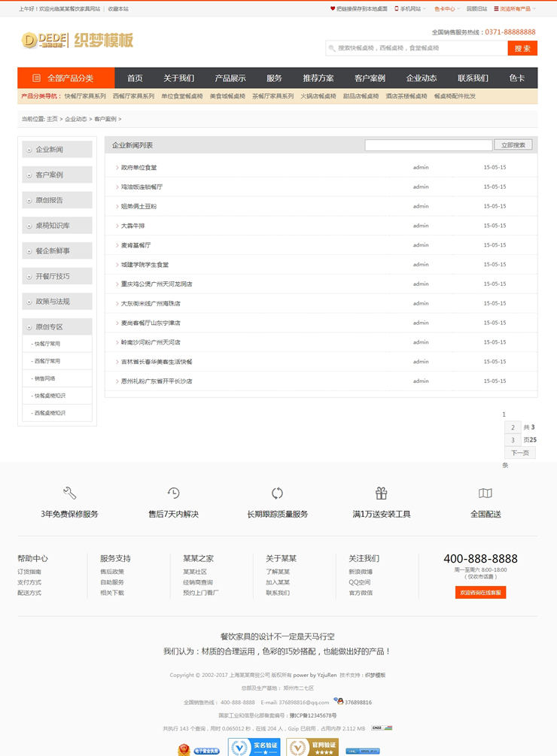Click the wrench icon for 3-year warranty
The width and height of the screenshot is (557, 756).
tap(69, 493)
